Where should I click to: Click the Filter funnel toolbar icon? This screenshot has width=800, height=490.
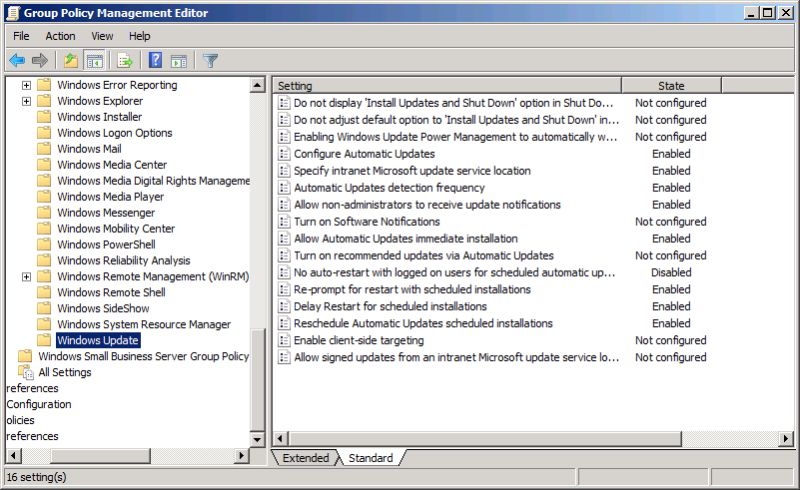(210, 61)
